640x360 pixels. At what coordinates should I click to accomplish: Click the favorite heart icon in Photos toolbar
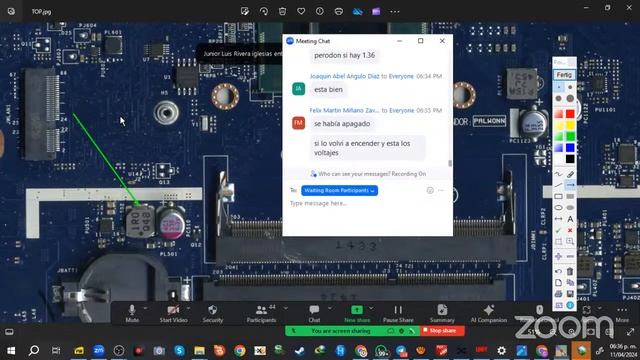[301, 11]
